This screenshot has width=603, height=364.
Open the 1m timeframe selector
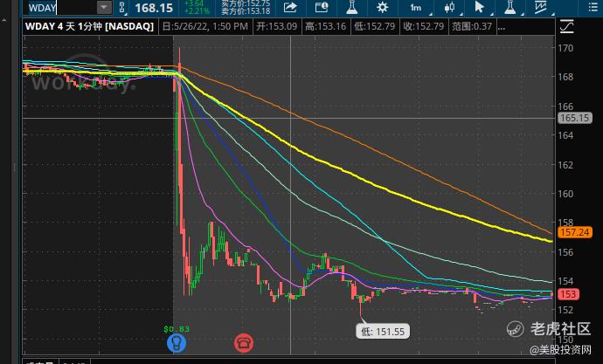tap(415, 7)
